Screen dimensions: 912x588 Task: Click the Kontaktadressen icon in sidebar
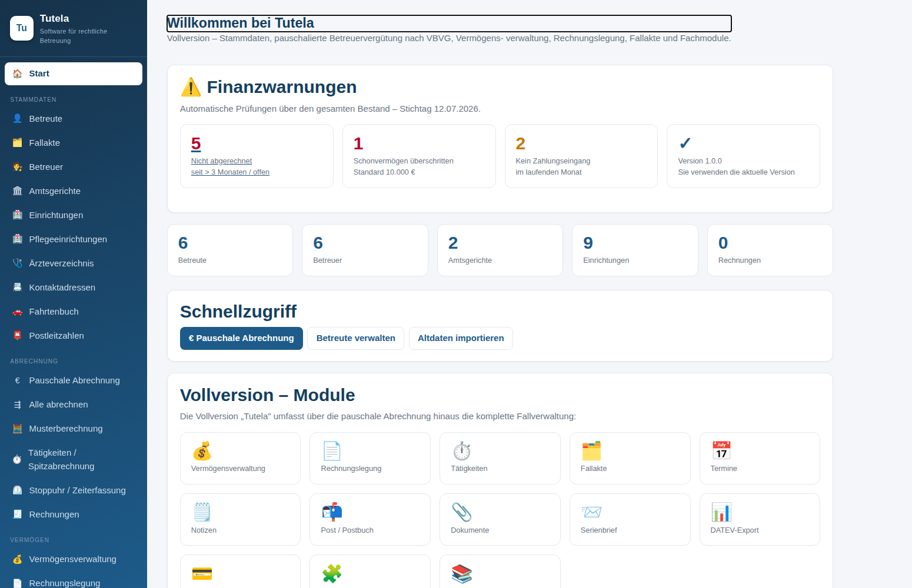[18, 287]
